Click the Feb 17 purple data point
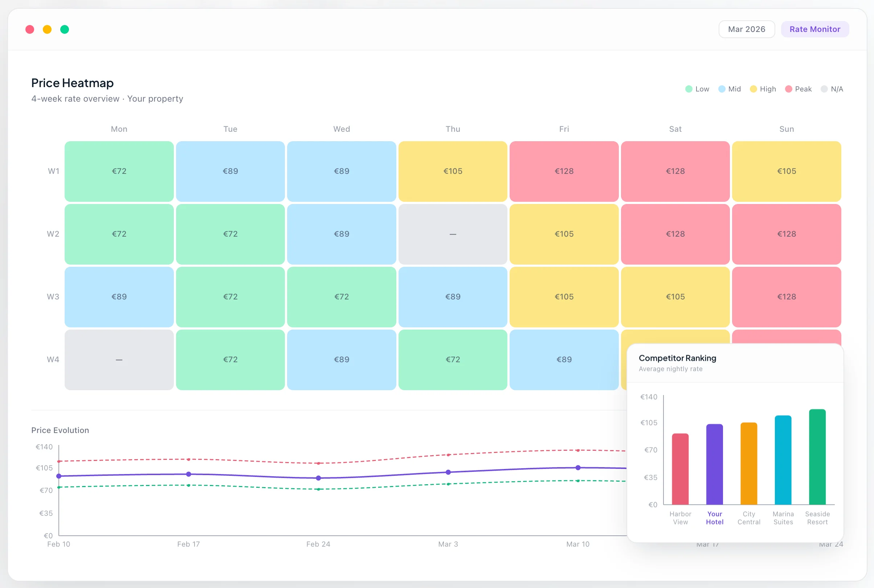This screenshot has width=874, height=588. coord(189,474)
